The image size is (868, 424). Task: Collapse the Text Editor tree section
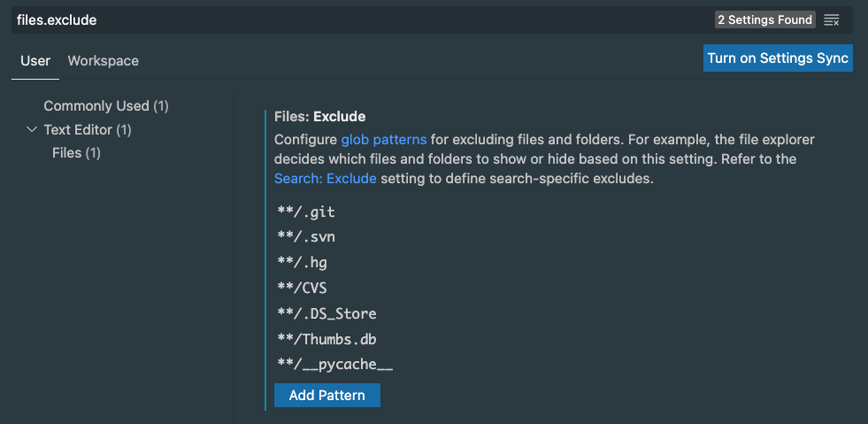click(x=32, y=130)
